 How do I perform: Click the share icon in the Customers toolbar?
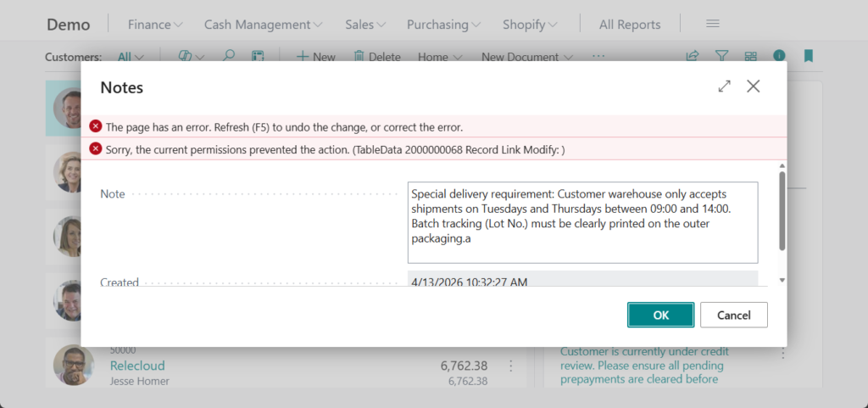(x=693, y=57)
